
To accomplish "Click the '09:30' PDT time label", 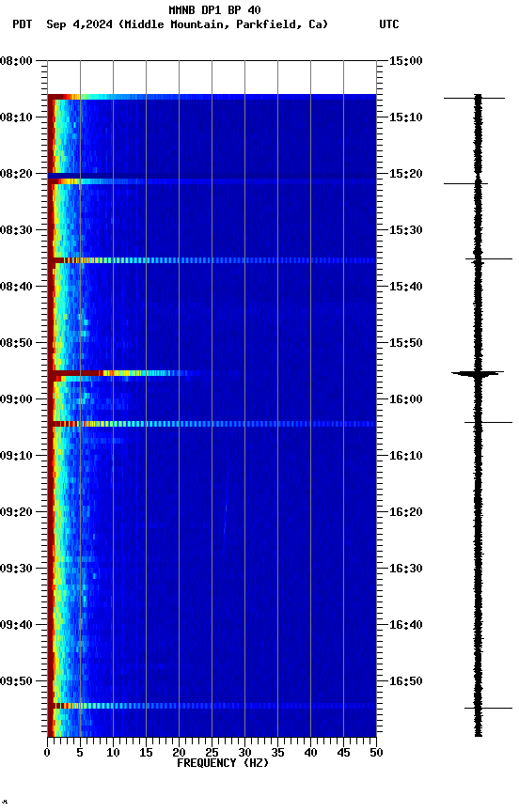I will (x=16, y=569).
